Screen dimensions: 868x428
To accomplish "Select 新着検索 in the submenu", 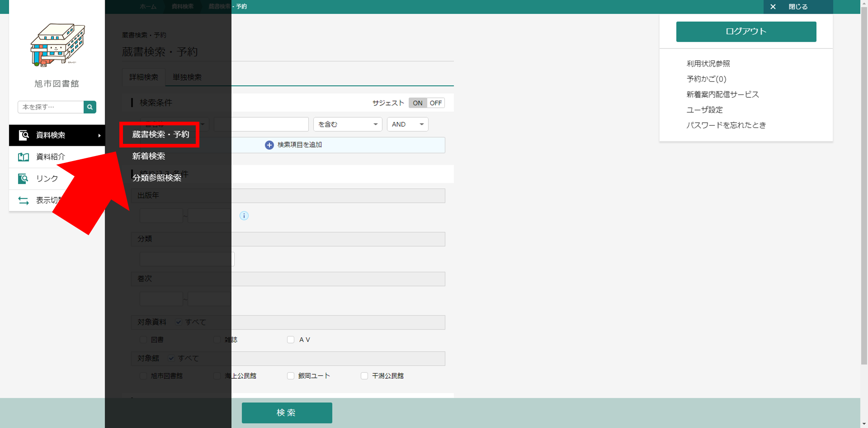I will coord(149,156).
